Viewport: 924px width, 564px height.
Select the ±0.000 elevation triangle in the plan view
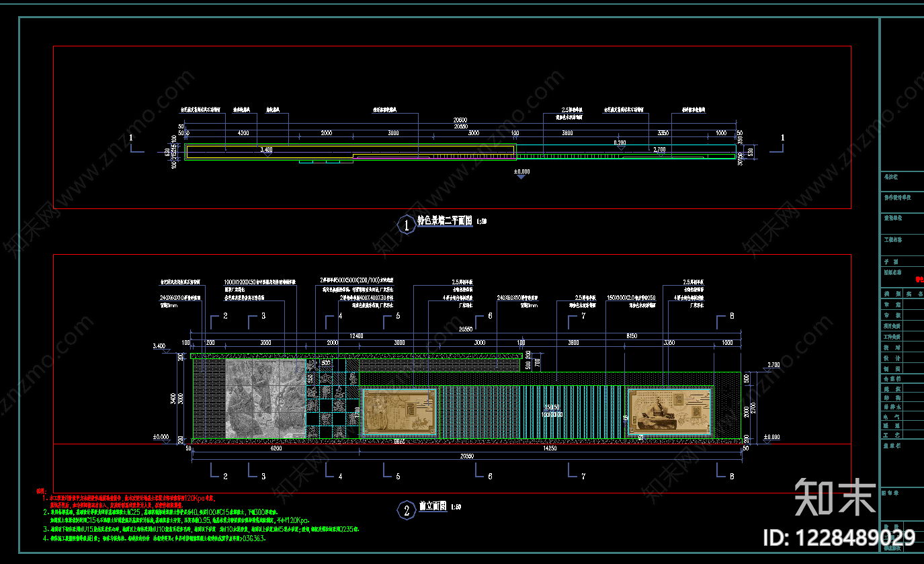click(521, 175)
